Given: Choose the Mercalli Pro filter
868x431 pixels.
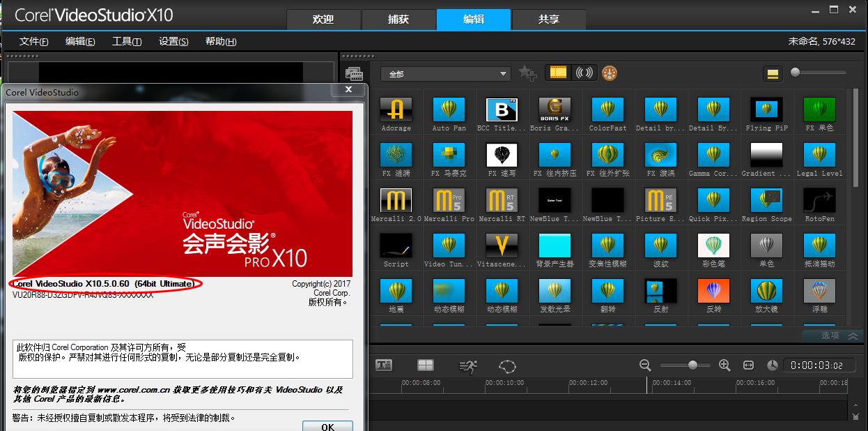Looking at the screenshot, I should coord(449,200).
